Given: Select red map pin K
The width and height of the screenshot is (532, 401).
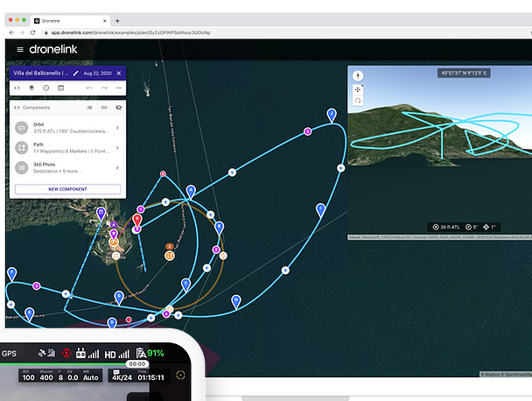Looking at the screenshot, I should tap(137, 221).
